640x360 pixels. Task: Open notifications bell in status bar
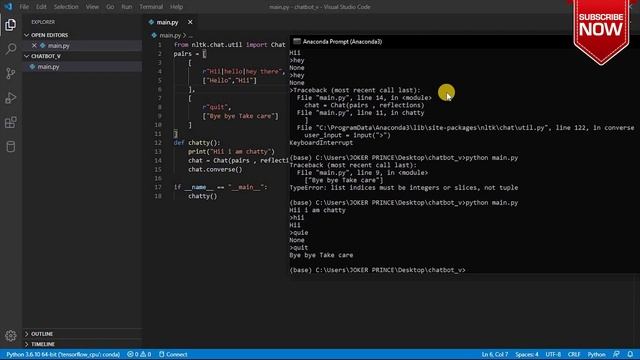click(x=630, y=354)
